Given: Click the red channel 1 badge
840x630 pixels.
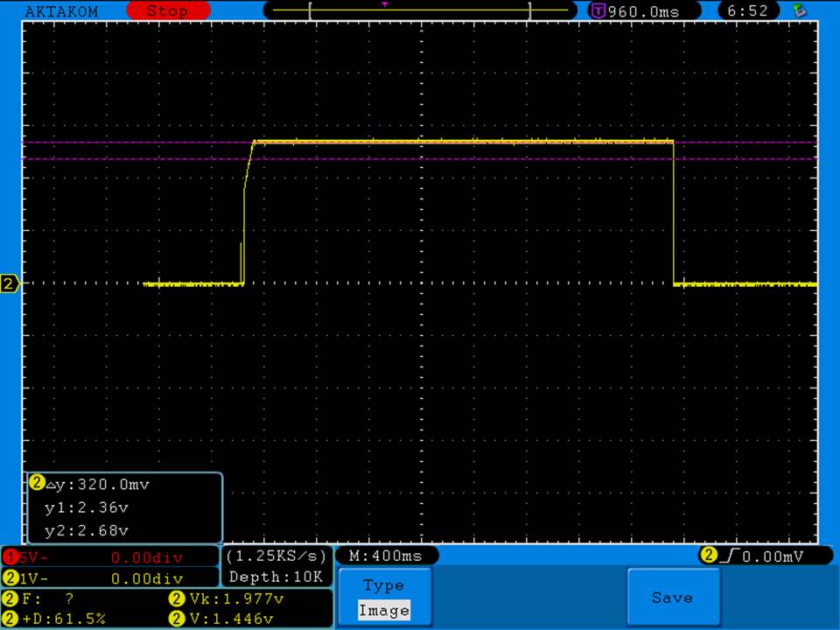Looking at the screenshot, I should (x=10, y=556).
